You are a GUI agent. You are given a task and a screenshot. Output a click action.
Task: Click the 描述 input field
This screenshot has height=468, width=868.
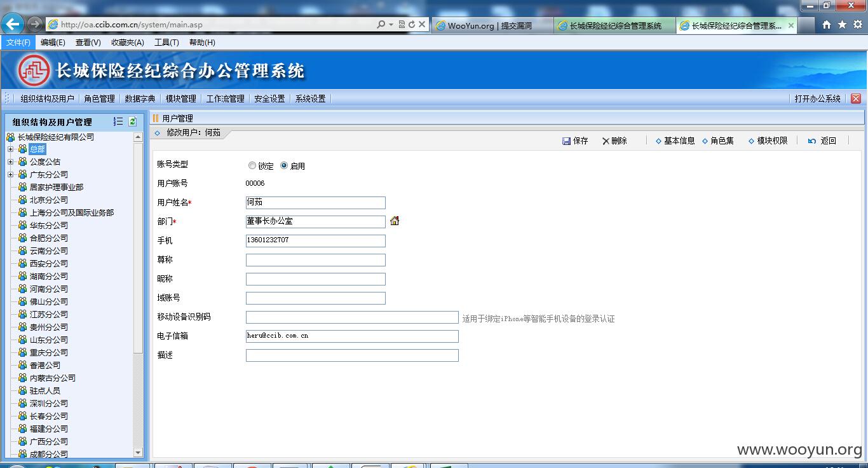tap(352, 355)
